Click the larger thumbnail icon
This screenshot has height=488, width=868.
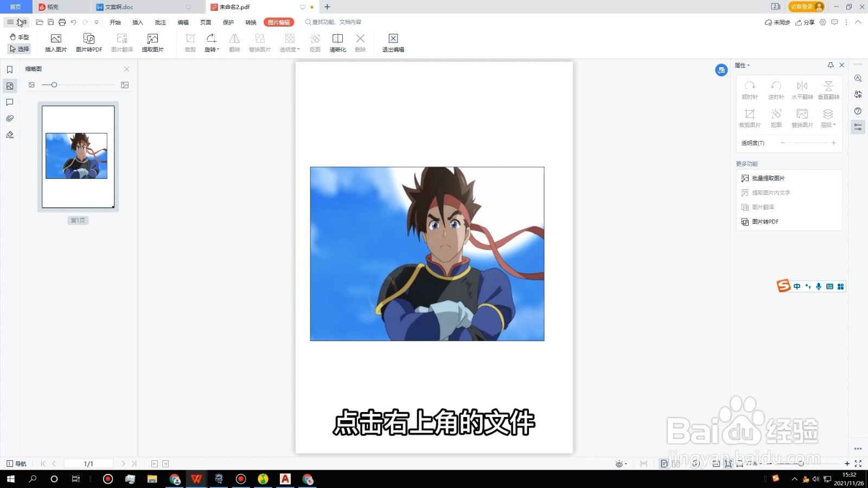125,85
